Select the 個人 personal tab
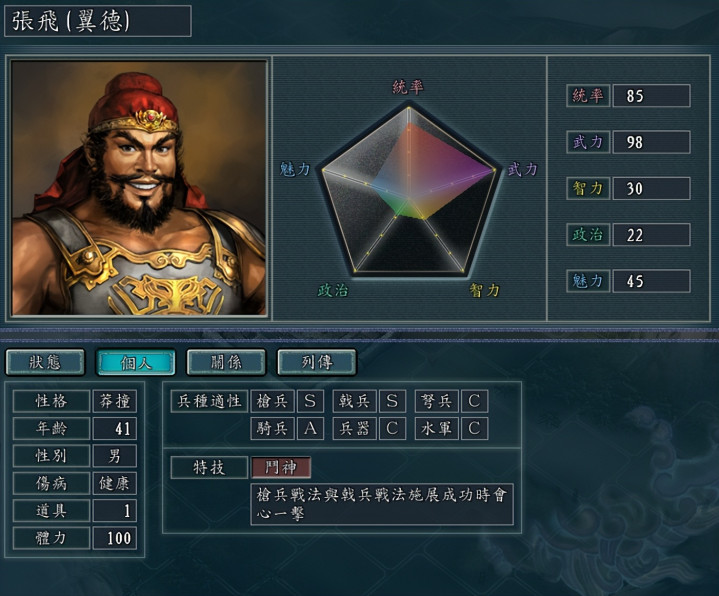 [136, 362]
